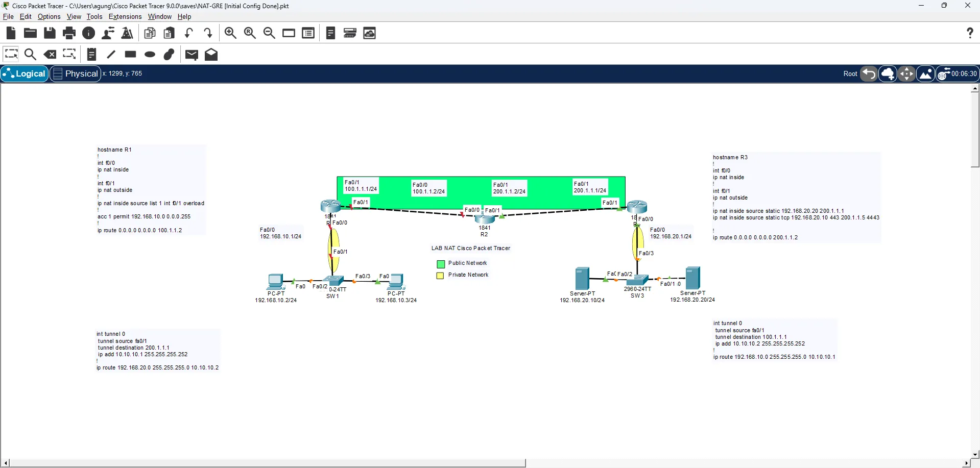Select the right router above Fa0/0 192.168.20.1/24
The image size is (980, 468).
(637, 207)
